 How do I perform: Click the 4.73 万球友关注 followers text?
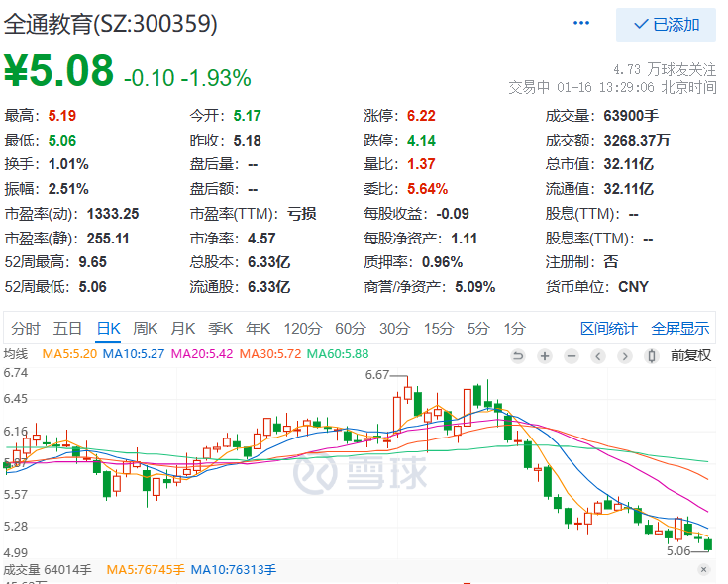pos(665,69)
